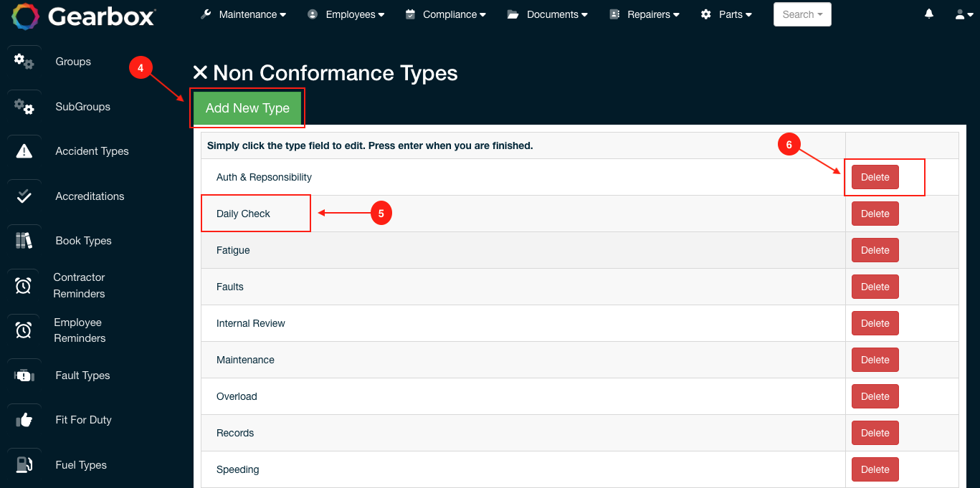
Task: Open Accreditations via its double-check icon
Action: 24,196
